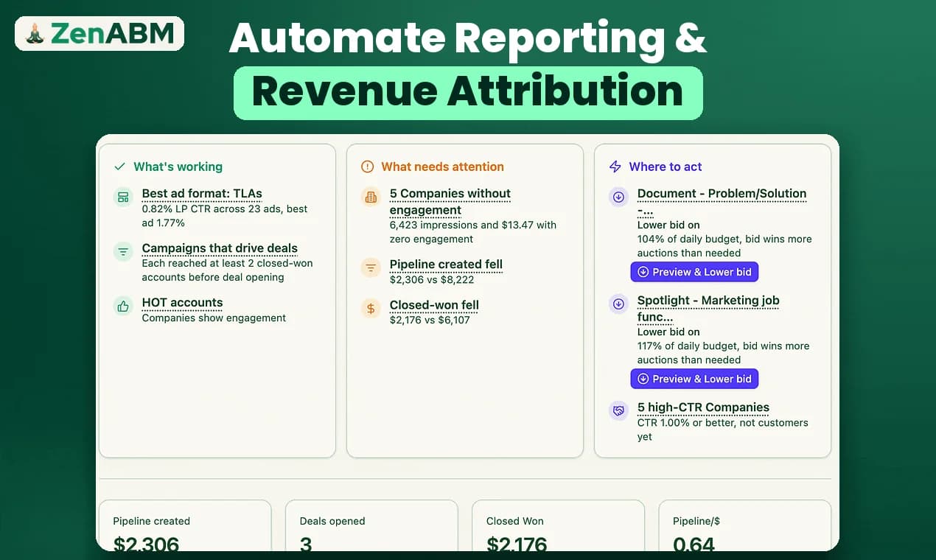Click the What needs attention heading
936x560 pixels.
(442, 167)
